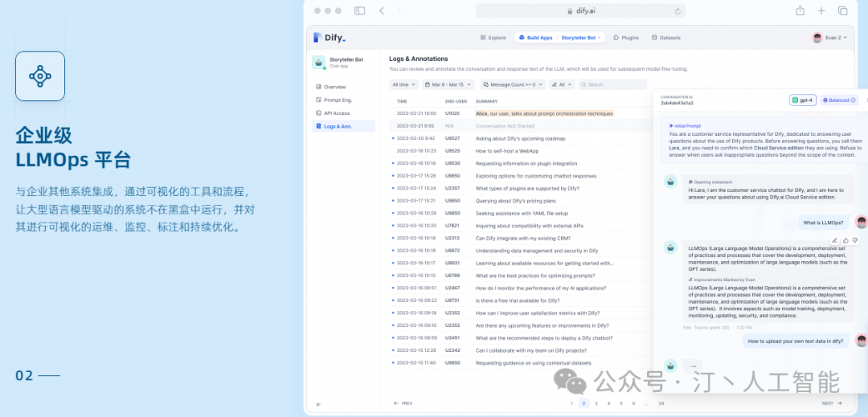Viewport: 868px width, 417px height.
Task: Click the Balanced mode badge
Action: pos(838,100)
